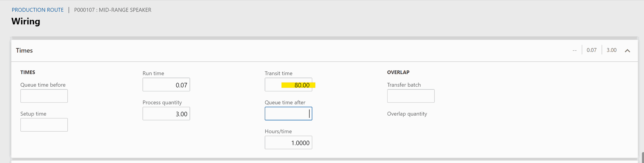Click the P000107 : MID-RANGE SPEAKER record text
The width and height of the screenshot is (644, 163).
(113, 10)
